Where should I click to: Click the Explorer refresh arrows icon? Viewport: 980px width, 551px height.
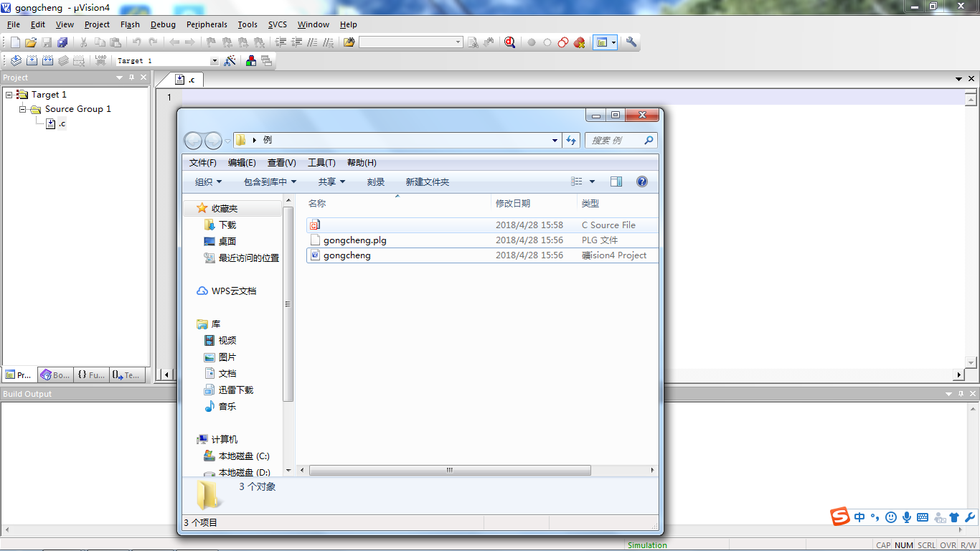click(571, 141)
